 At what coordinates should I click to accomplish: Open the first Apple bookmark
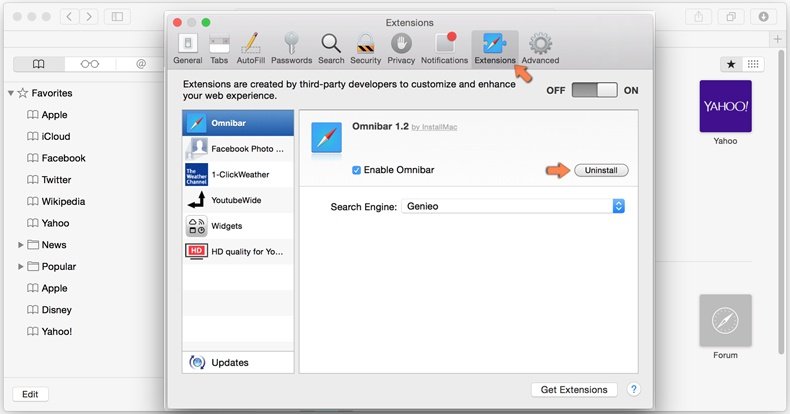[x=47, y=115]
